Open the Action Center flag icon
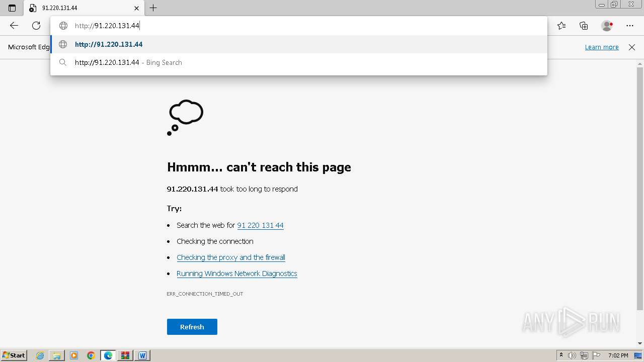This screenshot has height=362, width=644. coord(596,355)
